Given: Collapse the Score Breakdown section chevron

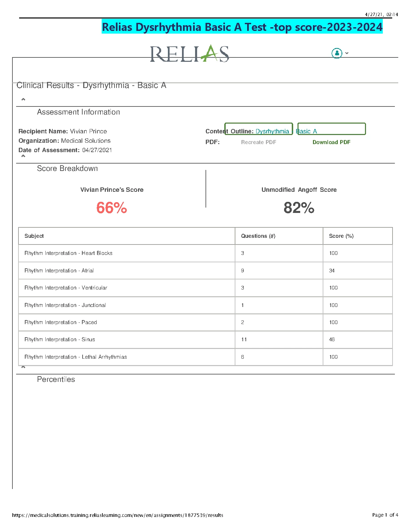Looking at the screenshot, I should [x=23, y=156].
